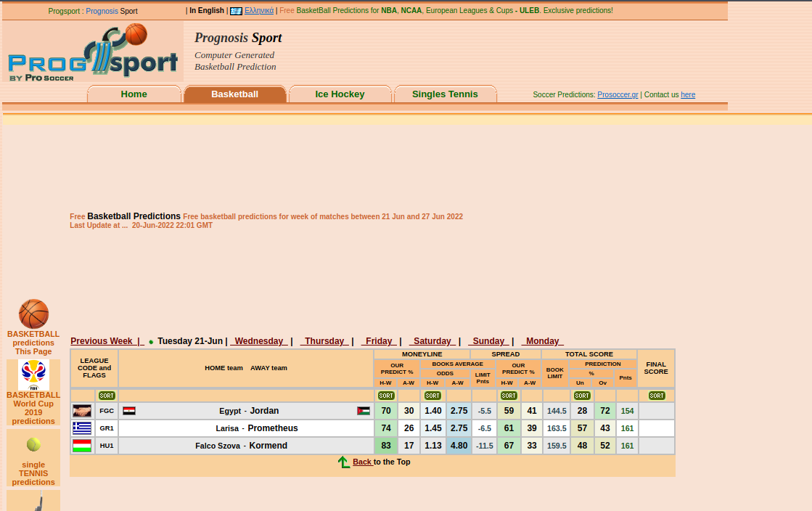This screenshot has width=812, height=511.
Task: Click the Falco Szova - Kormend match
Action: pos(246,446)
